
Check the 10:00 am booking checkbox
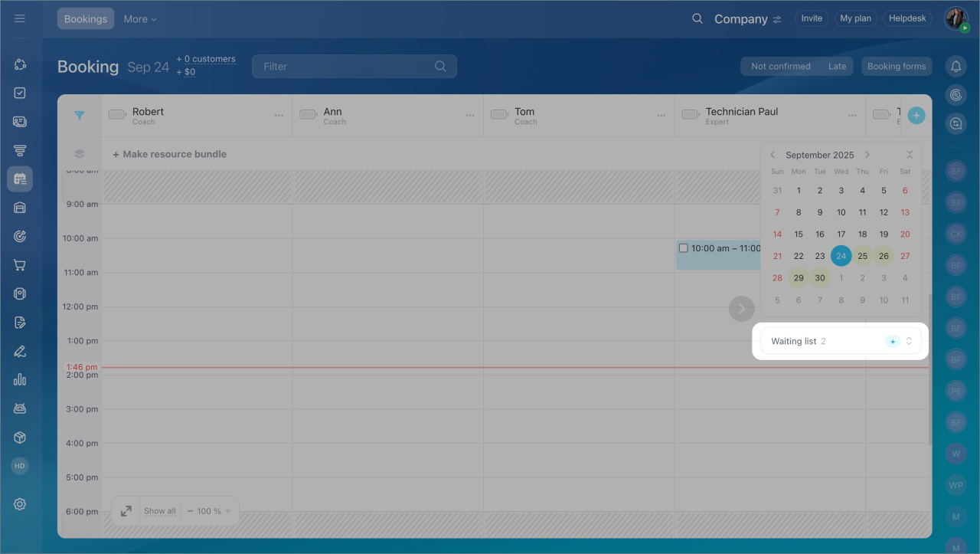click(684, 248)
